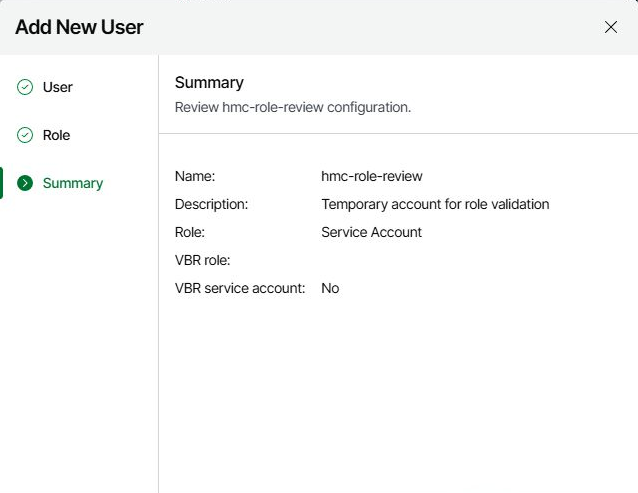Screen dimensions: 638x493
Task: Click the 'Review hmc-role-review configuration.' subtitle
Action: tap(293, 107)
